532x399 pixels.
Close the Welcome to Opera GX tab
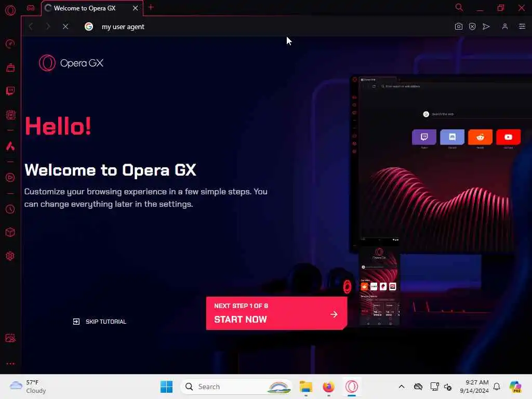click(136, 8)
